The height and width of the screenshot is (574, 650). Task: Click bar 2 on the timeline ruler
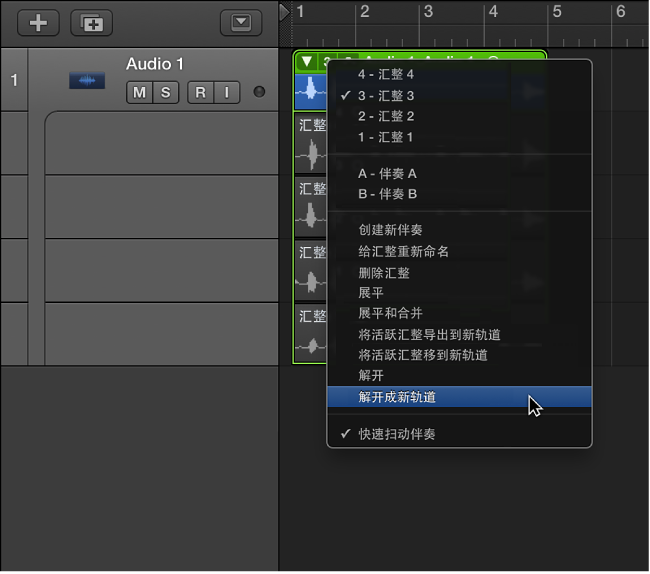pyautogui.click(x=364, y=12)
